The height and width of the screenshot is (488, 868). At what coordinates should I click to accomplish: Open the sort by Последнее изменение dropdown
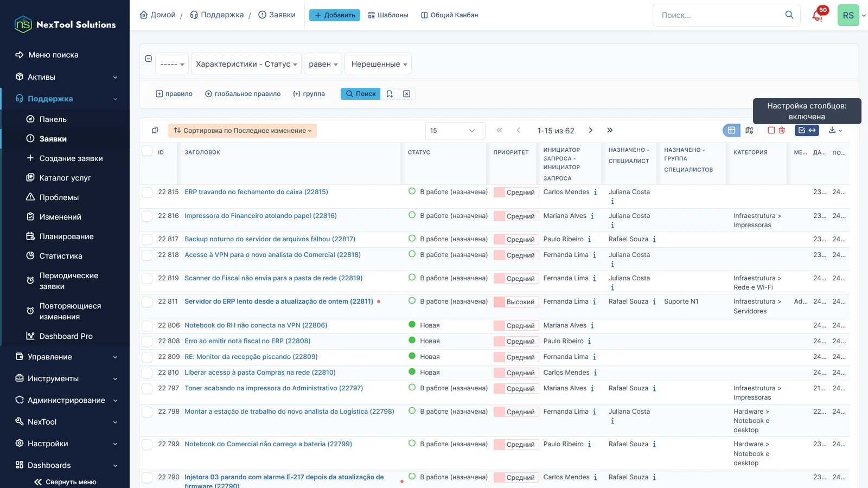(242, 131)
